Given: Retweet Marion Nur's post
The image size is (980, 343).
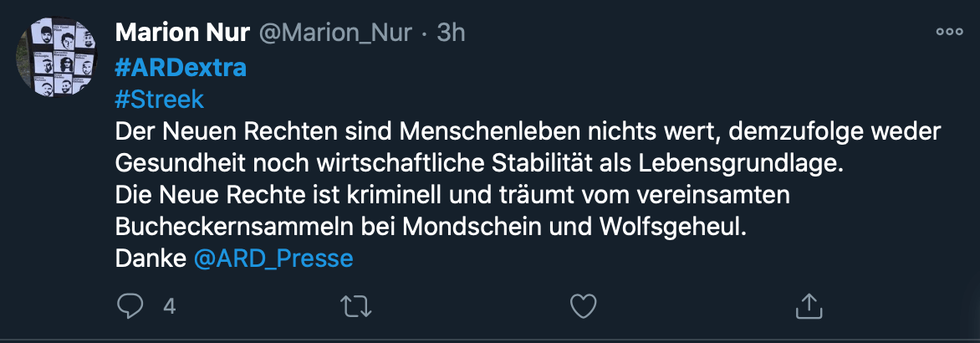Looking at the screenshot, I should click(x=357, y=306).
